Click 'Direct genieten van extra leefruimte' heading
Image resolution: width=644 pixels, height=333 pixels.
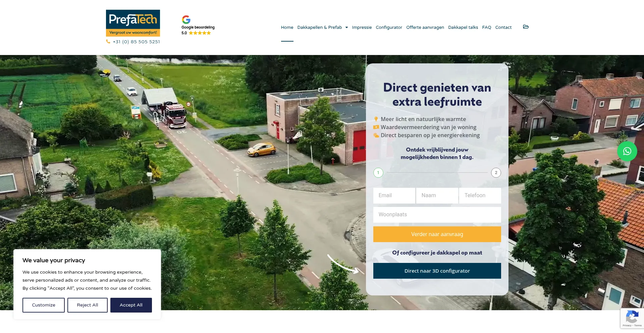click(x=437, y=95)
